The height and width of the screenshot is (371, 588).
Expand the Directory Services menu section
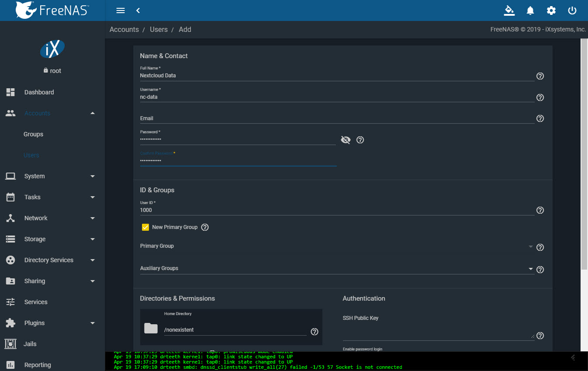point(92,260)
